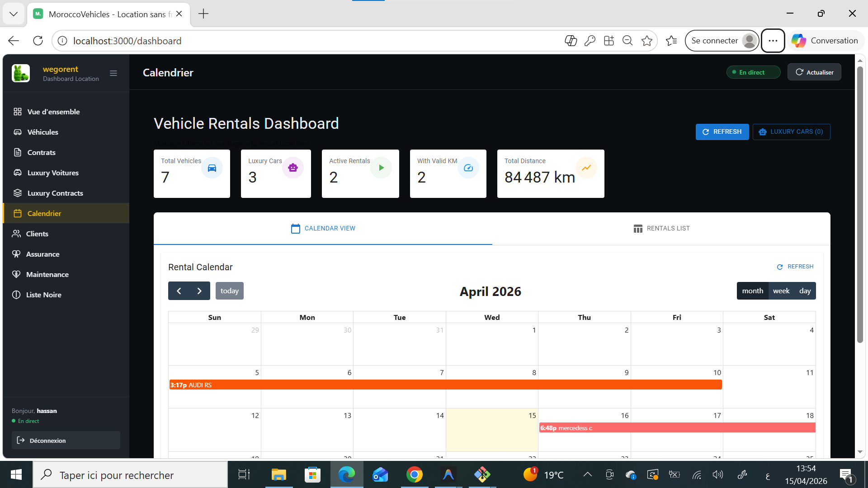Click the Luxury Cars robot icon
The height and width of the screenshot is (488, 868).
click(293, 168)
